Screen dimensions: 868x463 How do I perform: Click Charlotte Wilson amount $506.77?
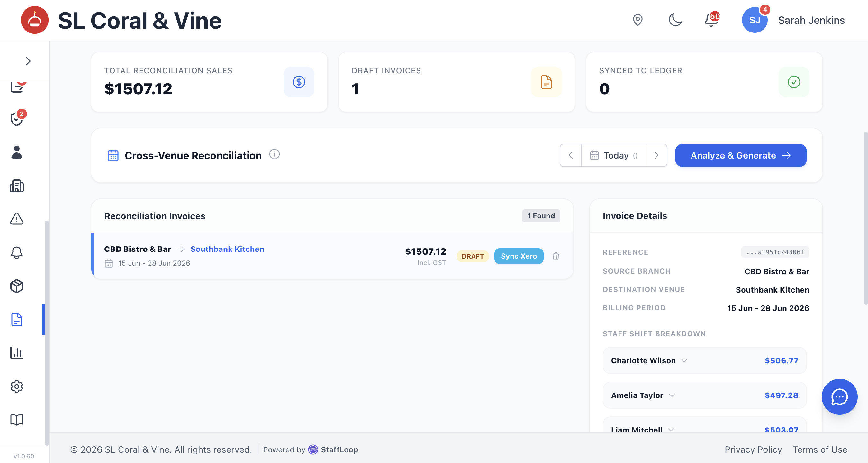click(782, 360)
